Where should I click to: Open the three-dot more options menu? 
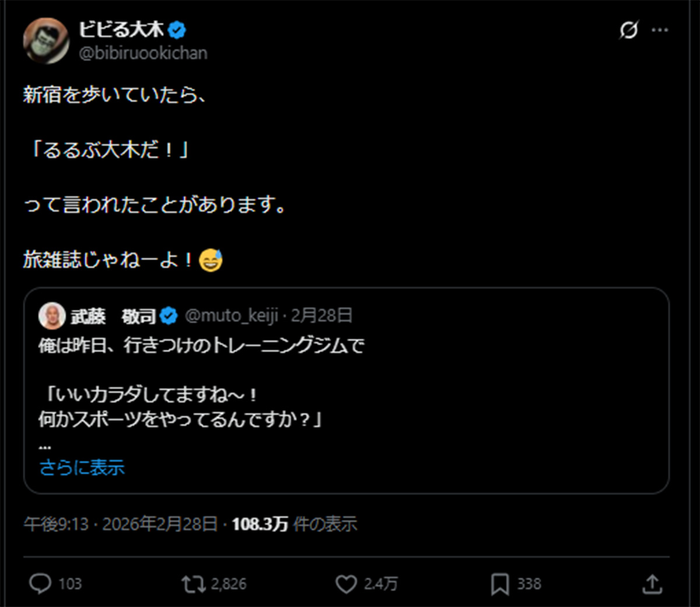(x=660, y=30)
